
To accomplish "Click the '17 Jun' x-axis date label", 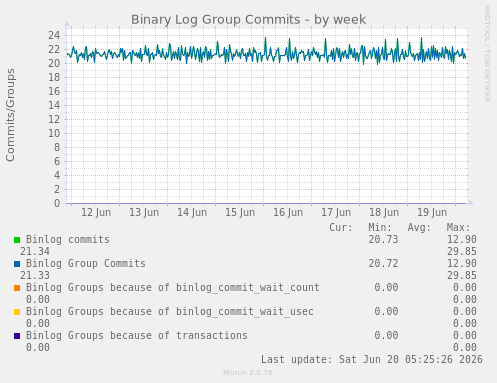I will click(336, 212).
